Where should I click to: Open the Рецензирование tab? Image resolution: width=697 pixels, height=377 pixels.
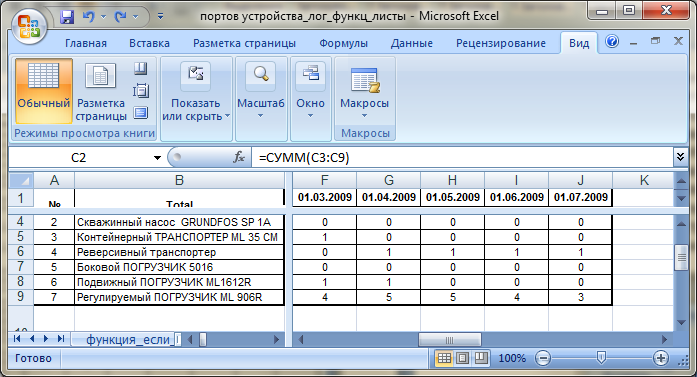coord(501,43)
